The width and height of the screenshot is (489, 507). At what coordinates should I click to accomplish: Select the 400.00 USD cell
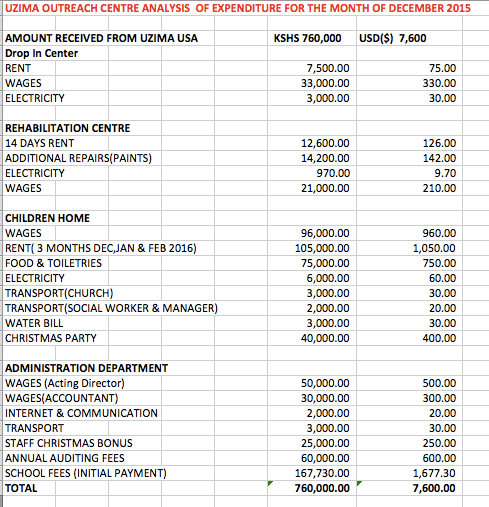439,338
